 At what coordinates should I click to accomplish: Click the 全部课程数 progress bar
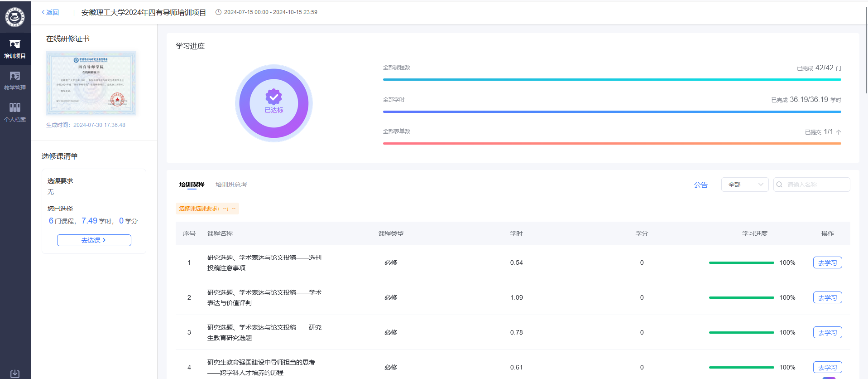(612, 79)
